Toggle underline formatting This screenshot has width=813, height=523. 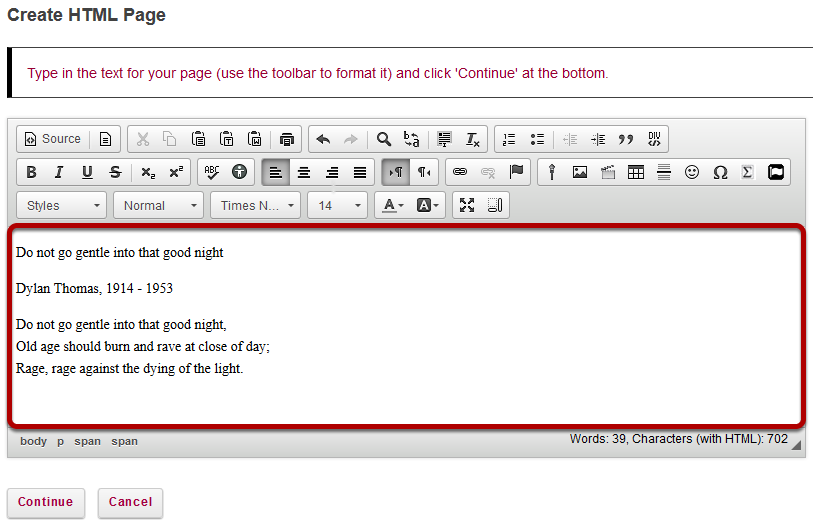(x=87, y=172)
